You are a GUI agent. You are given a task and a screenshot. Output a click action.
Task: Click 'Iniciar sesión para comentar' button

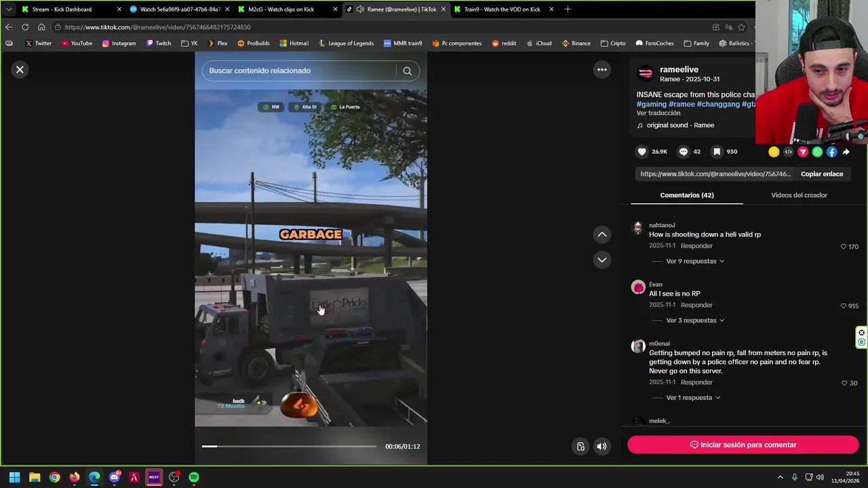click(743, 445)
